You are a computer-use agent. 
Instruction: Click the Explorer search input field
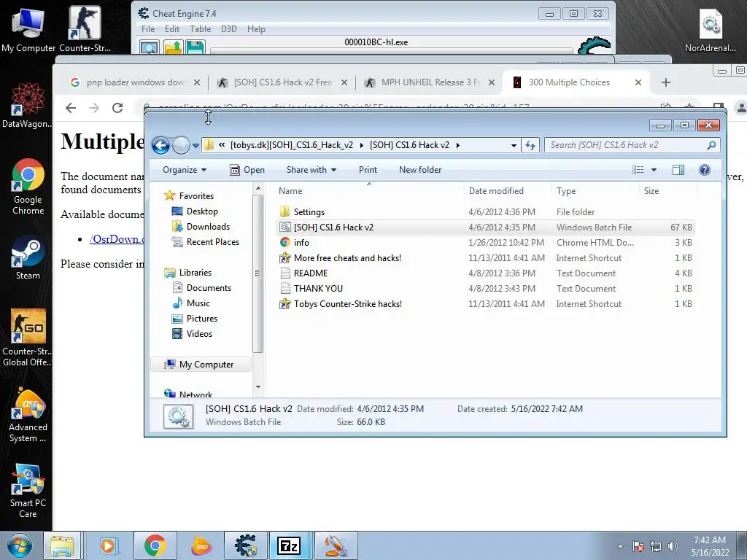(627, 145)
